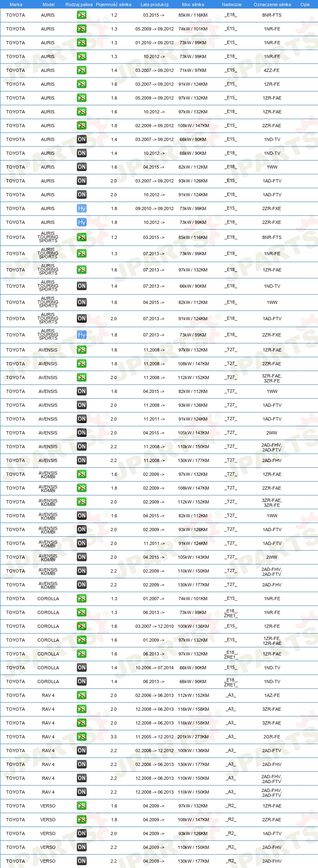318x868 pixels.
Task: Click petrol icon in VERSO 1ZR-FAE row
Action: point(81,806)
